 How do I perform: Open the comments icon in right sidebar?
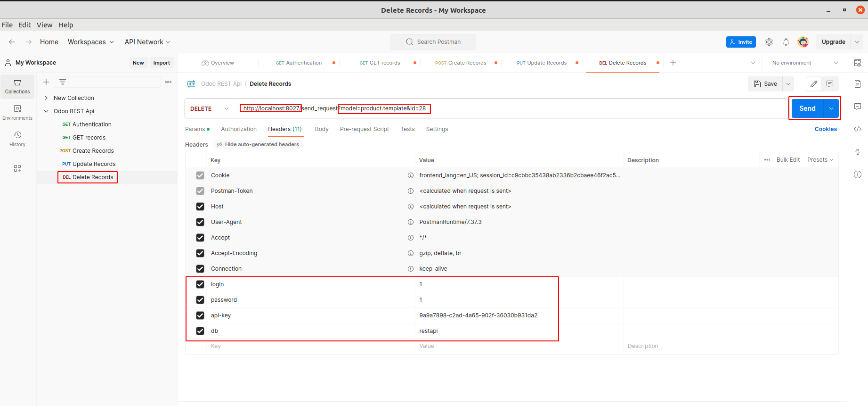click(858, 107)
